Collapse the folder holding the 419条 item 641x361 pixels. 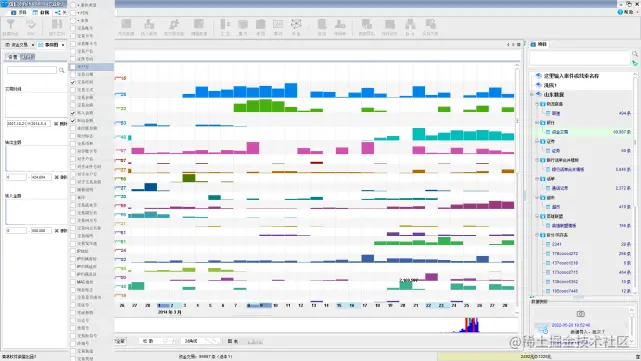click(537, 197)
